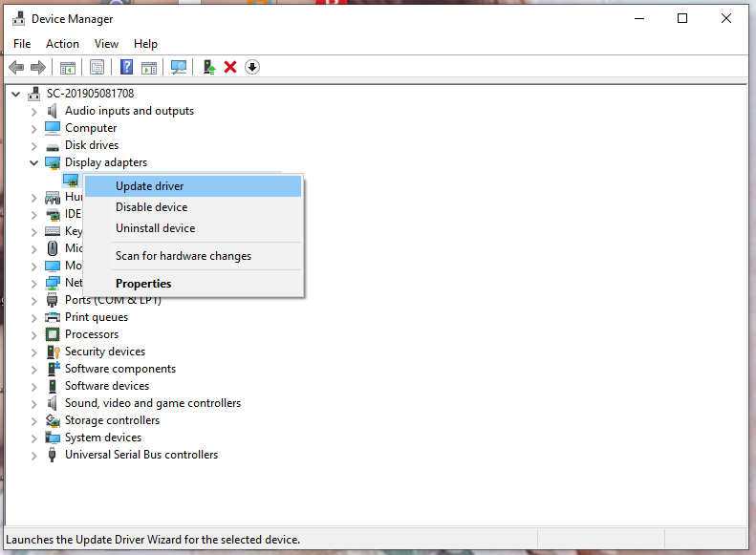The width and height of the screenshot is (756, 555).
Task: Expand the Software components chevron
Action: tap(33, 370)
